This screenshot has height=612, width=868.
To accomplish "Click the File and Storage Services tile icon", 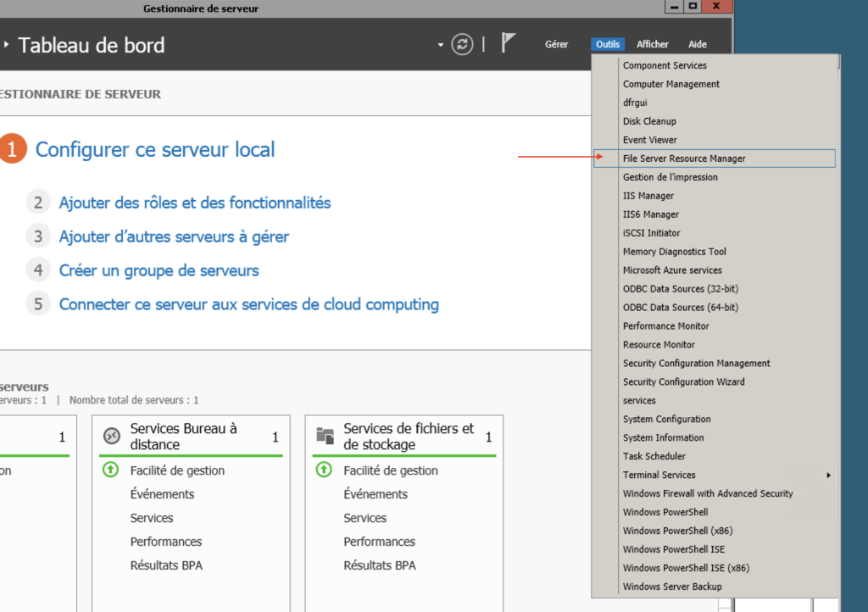I will pos(325,436).
